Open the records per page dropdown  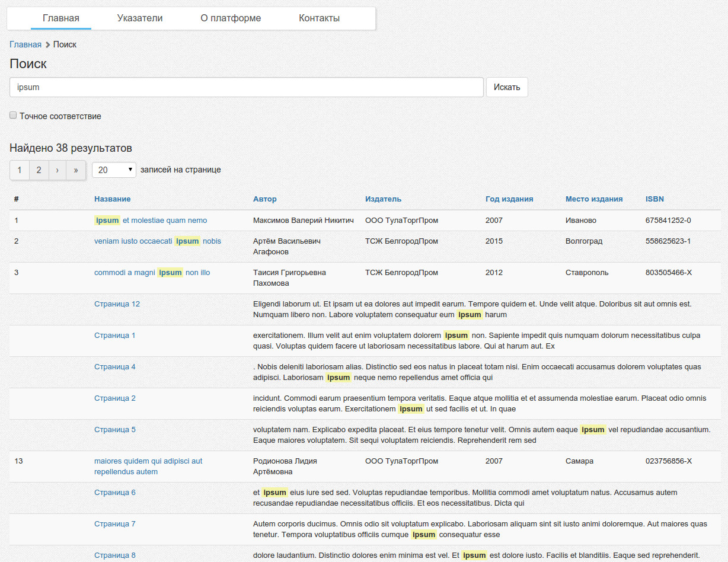tap(114, 170)
